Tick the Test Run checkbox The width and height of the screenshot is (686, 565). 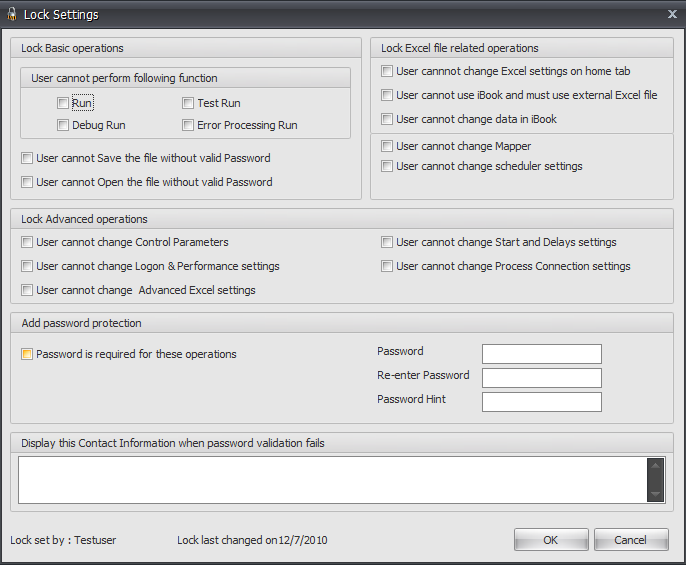(188, 103)
